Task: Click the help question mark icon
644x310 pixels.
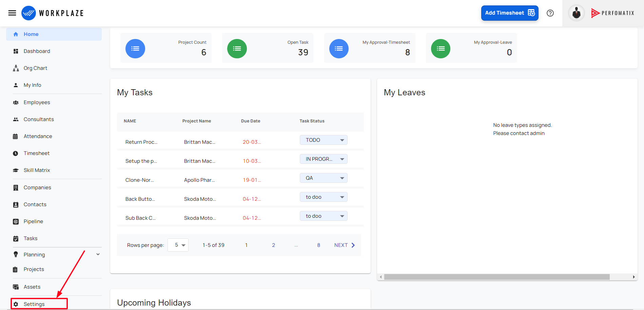Action: tap(550, 13)
